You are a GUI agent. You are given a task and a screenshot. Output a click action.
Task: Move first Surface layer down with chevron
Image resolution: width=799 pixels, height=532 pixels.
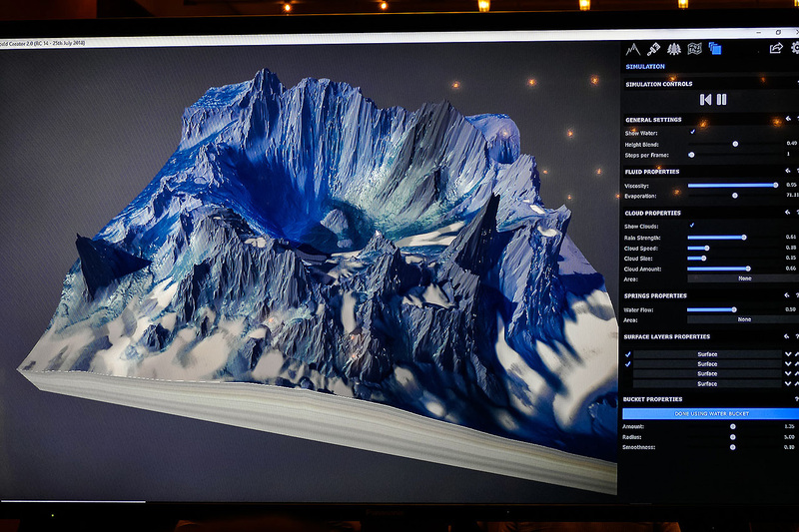coord(788,354)
